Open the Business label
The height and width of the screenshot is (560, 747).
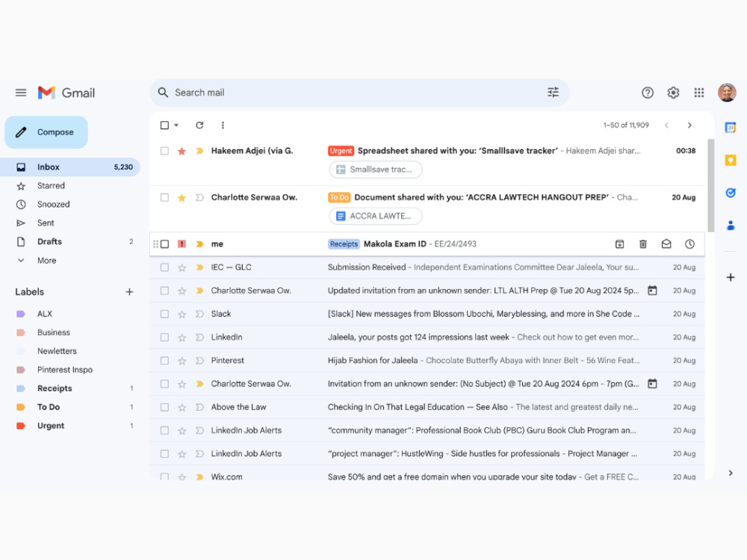click(x=70, y=332)
